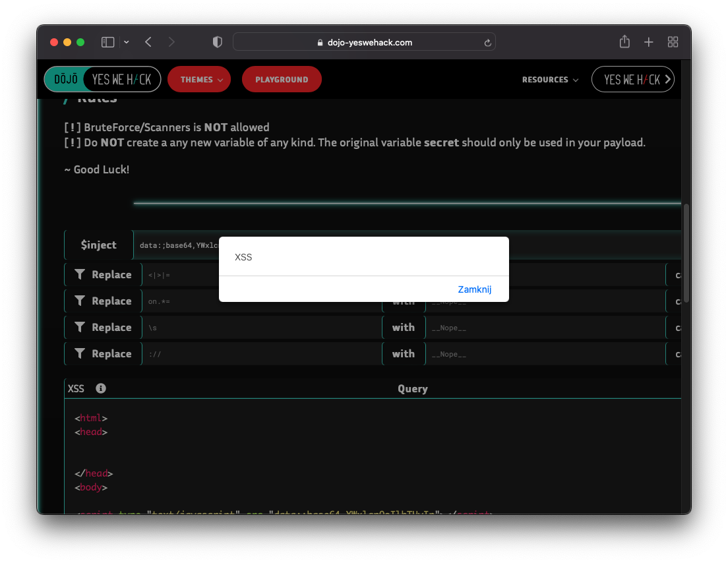This screenshot has height=563, width=728.
Task: Close alert with Zamknij button
Action: [x=474, y=289]
